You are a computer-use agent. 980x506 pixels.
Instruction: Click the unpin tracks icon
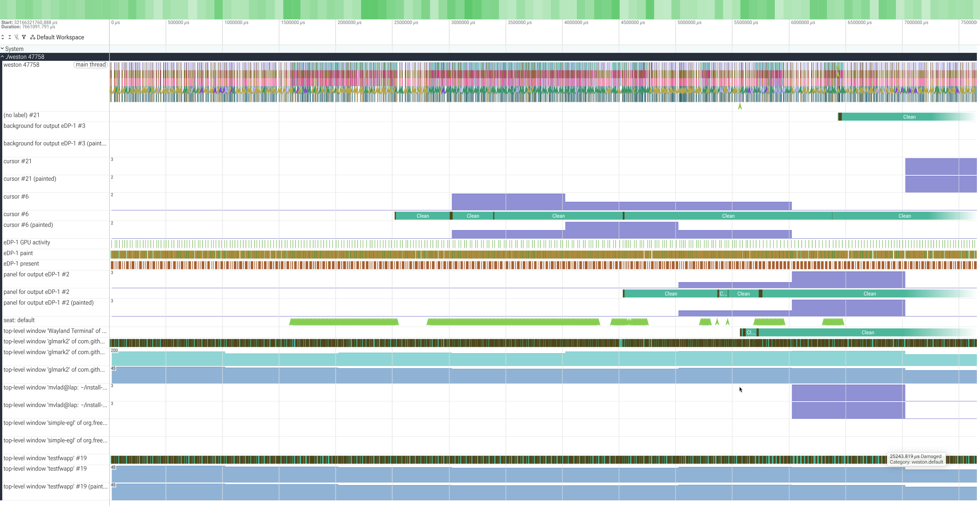point(16,37)
